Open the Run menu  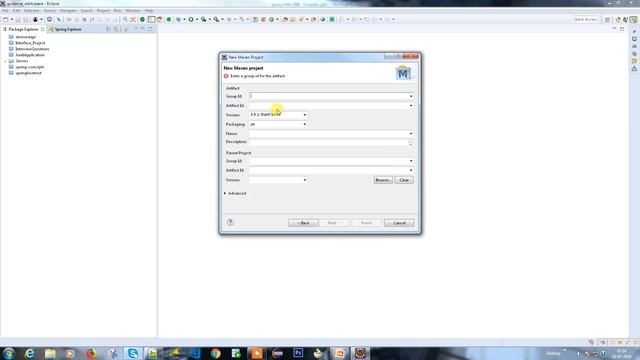coord(118,11)
